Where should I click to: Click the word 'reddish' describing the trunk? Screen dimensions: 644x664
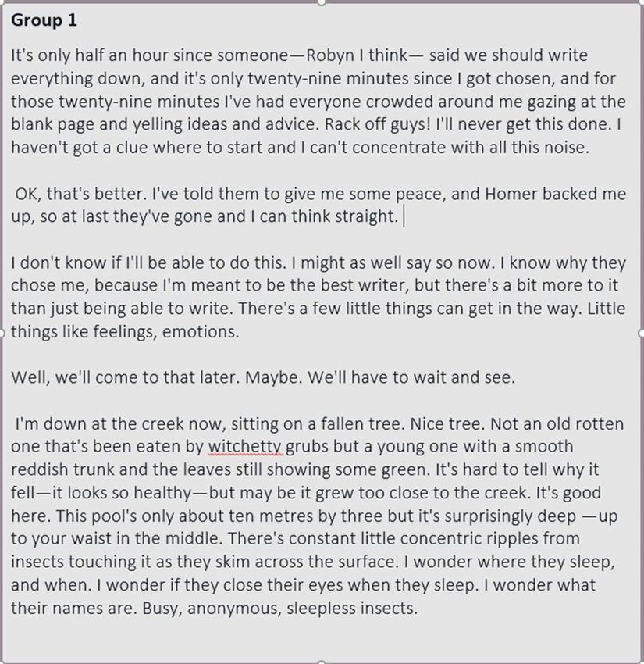click(x=39, y=469)
